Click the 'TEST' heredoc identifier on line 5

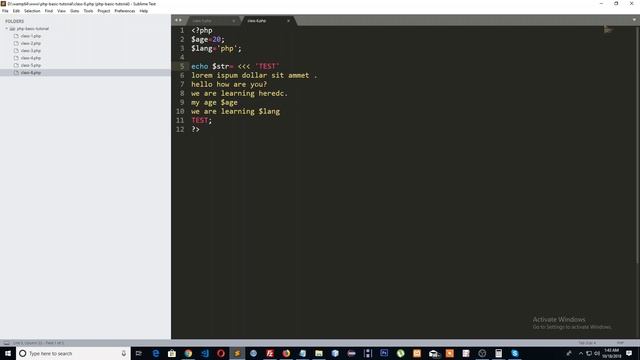pyautogui.click(x=267, y=66)
